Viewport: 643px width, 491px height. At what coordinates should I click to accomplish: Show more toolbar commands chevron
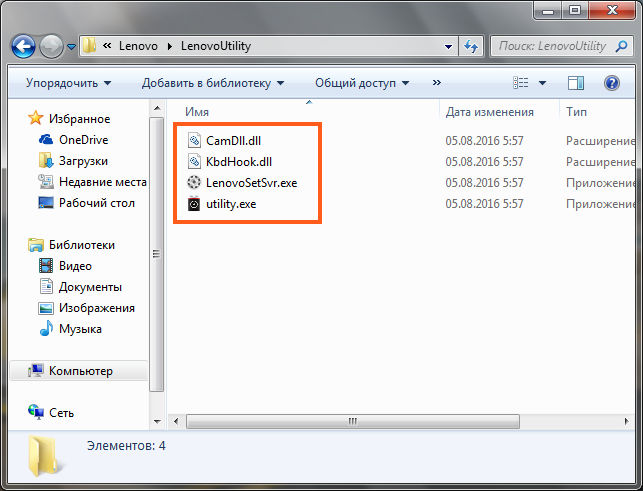coord(437,82)
